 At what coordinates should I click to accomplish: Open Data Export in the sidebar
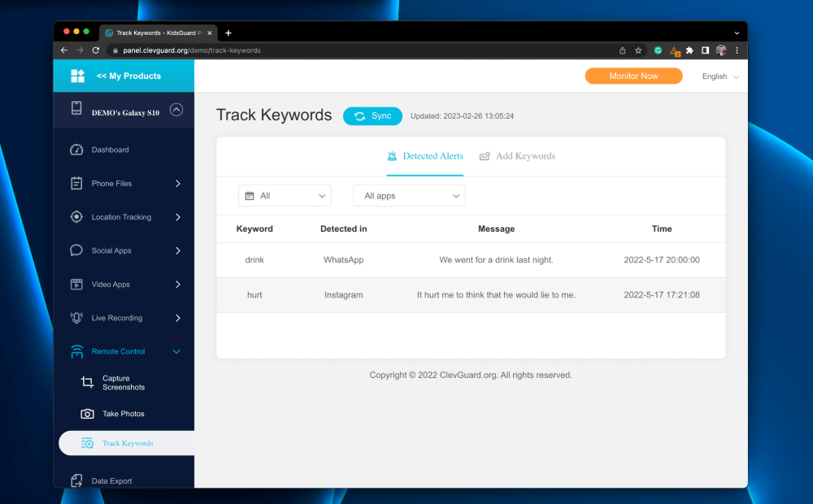(111, 480)
